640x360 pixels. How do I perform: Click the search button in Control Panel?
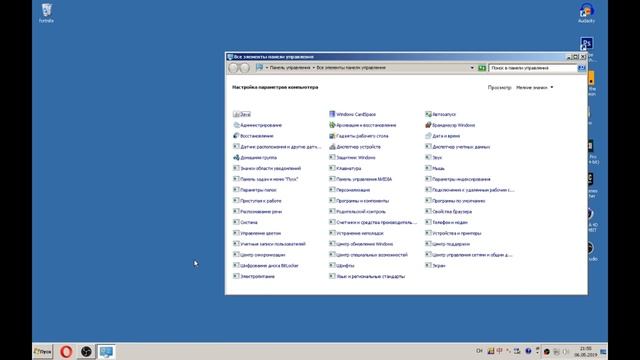582,68
